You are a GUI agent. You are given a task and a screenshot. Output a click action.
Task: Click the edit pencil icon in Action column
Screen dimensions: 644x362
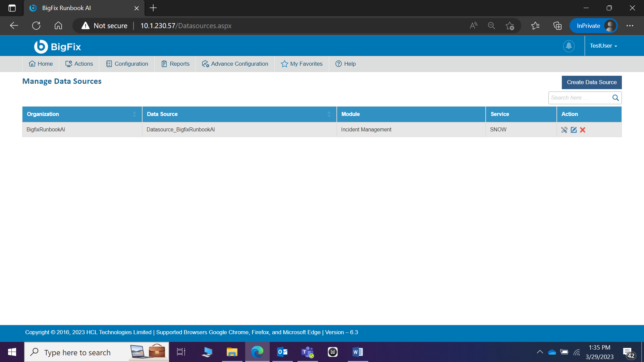[x=574, y=130]
